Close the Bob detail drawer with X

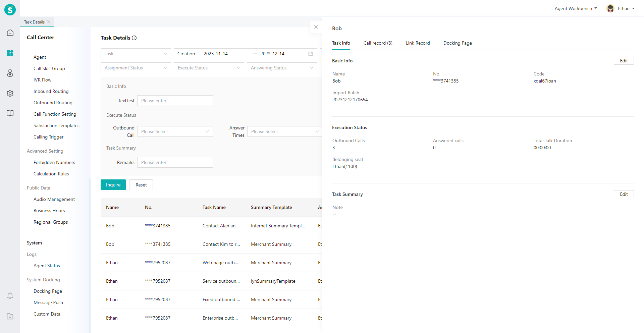[x=316, y=27]
